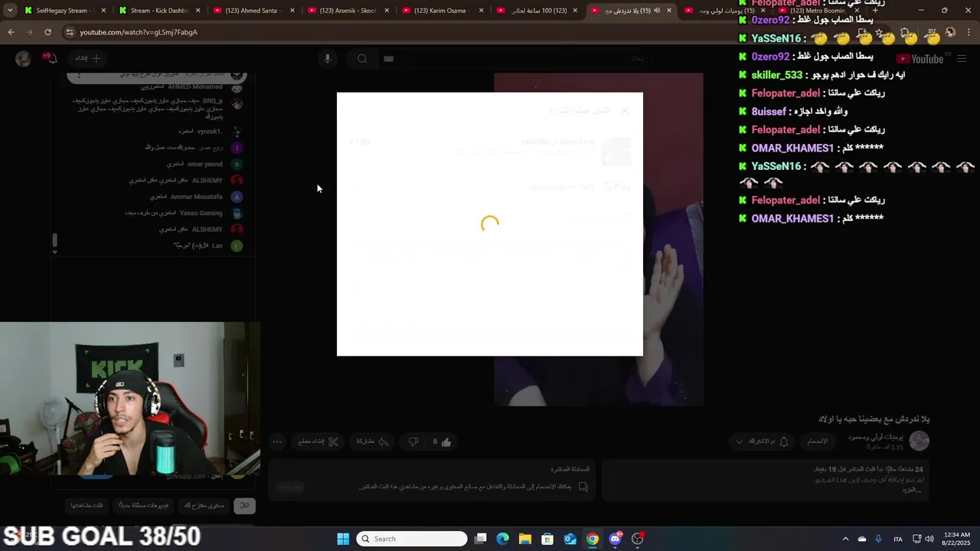Click the live chat scrollbar thumb

[x=54, y=241]
